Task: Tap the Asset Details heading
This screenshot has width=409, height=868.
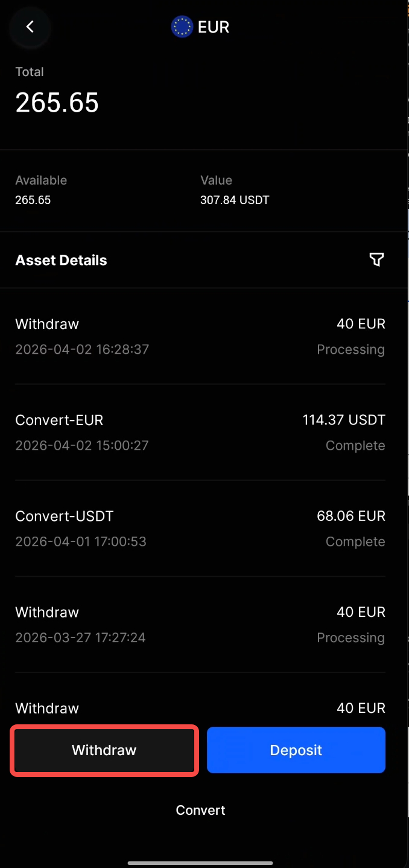Action: click(61, 260)
